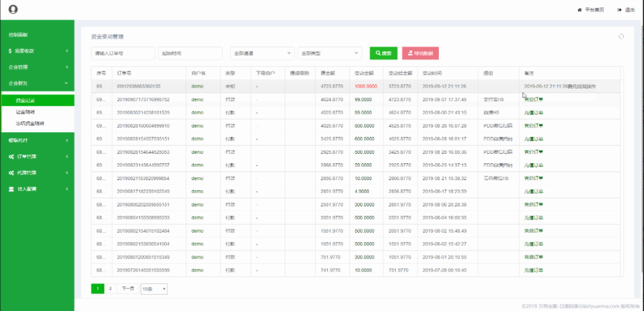Viewport: 644px width, 311px height.
Task: Click the 起始时间 start time field
Action: 191,53
